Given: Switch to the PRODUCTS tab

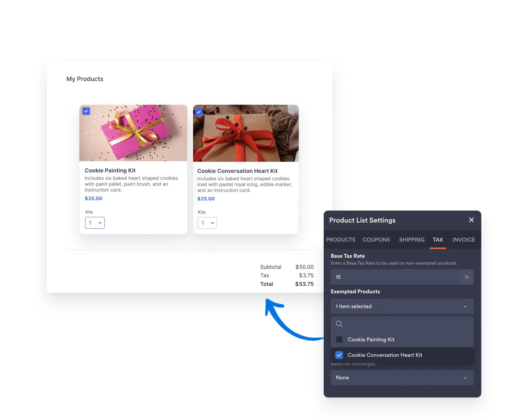Looking at the screenshot, I should 341,240.
